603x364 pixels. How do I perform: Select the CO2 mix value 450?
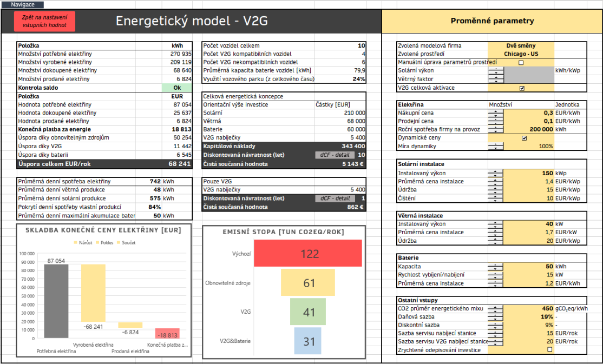[548, 309]
